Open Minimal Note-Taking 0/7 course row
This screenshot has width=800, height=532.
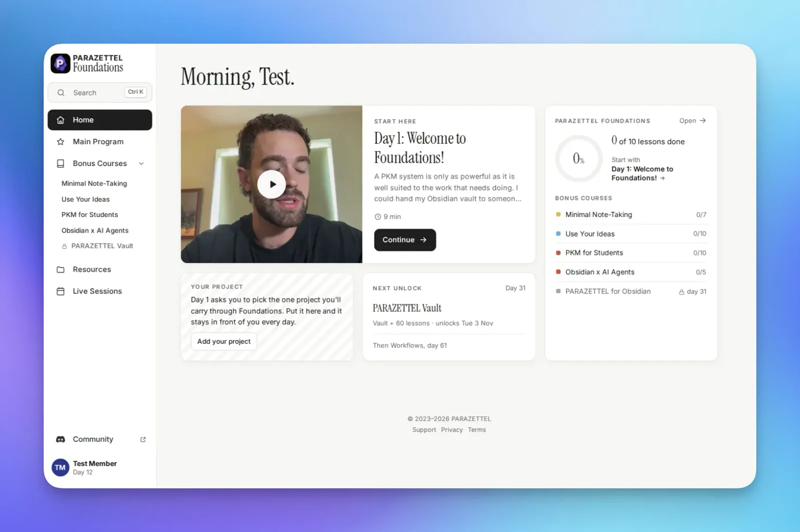(x=631, y=214)
